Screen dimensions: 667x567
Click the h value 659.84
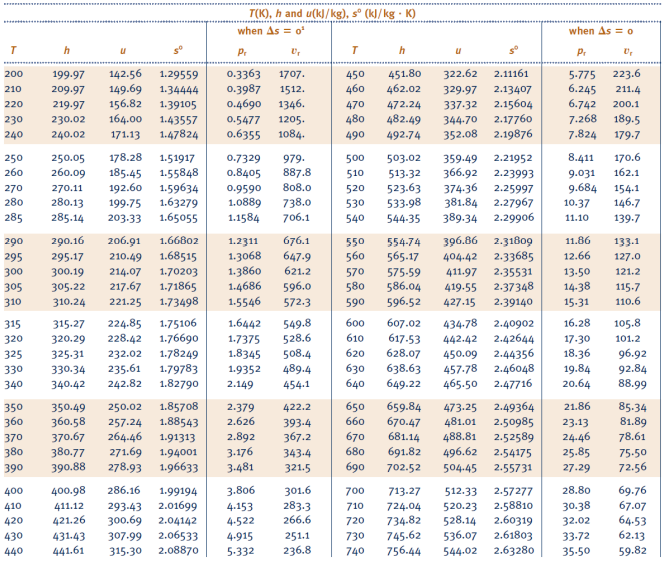click(403, 407)
